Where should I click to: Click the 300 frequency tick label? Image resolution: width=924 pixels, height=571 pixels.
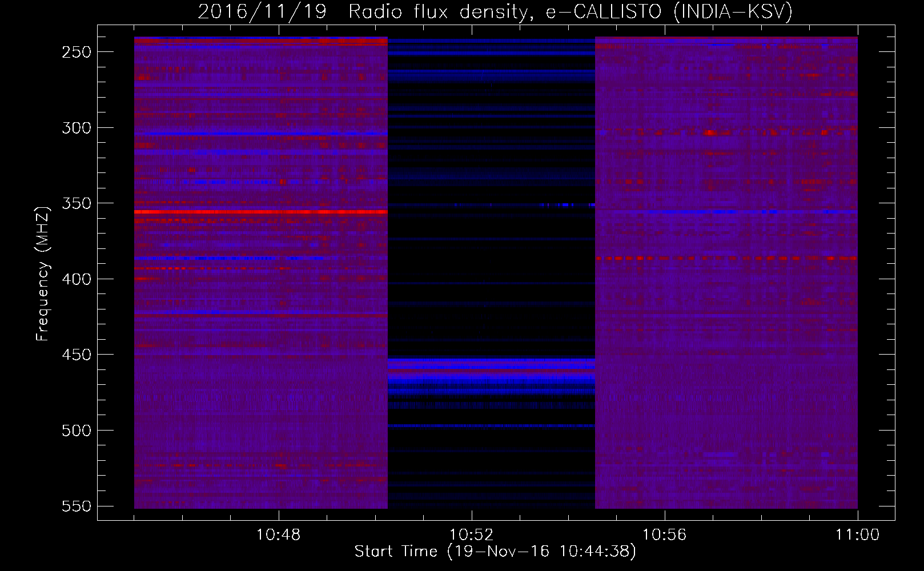pos(77,128)
